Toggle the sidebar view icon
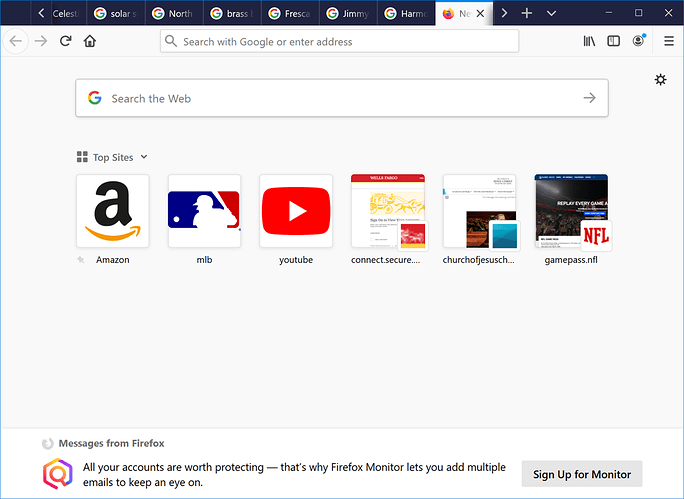The height and width of the screenshot is (499, 684). pos(613,41)
